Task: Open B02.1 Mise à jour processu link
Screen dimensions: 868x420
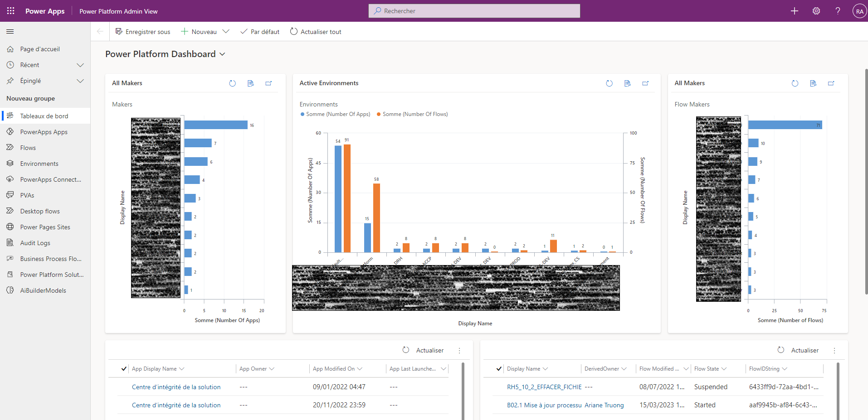Action: (544, 405)
